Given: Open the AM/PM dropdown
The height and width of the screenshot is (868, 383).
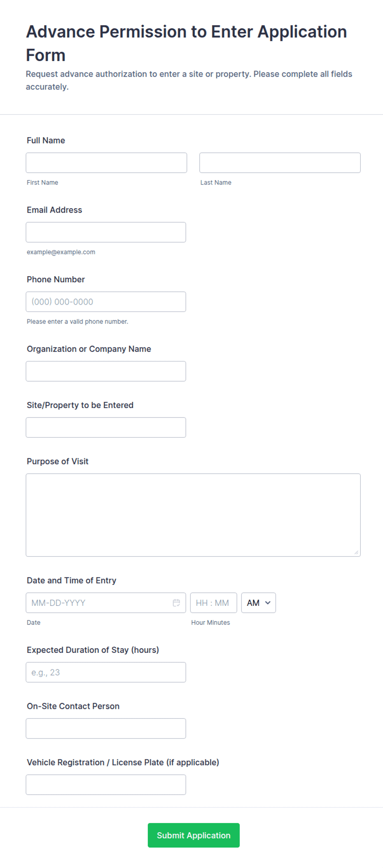Looking at the screenshot, I should pos(258,603).
